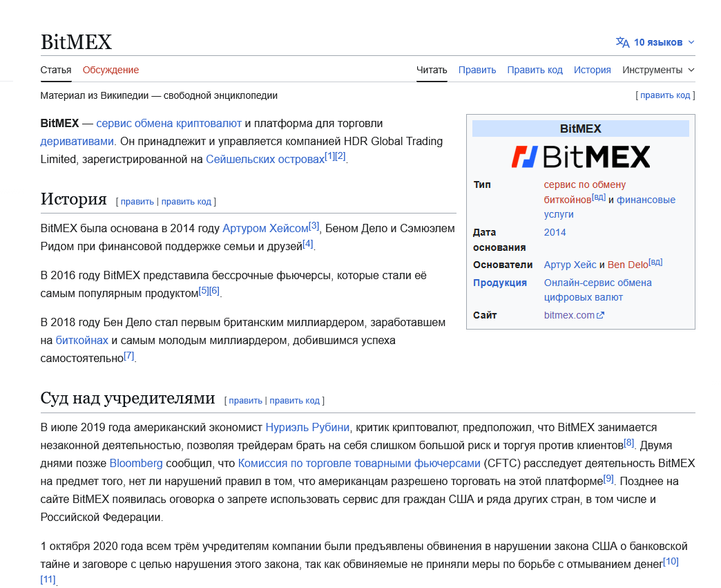This screenshot has height=588, width=721.
Task: Open the финансовые услуги infobox link
Action: click(609, 207)
